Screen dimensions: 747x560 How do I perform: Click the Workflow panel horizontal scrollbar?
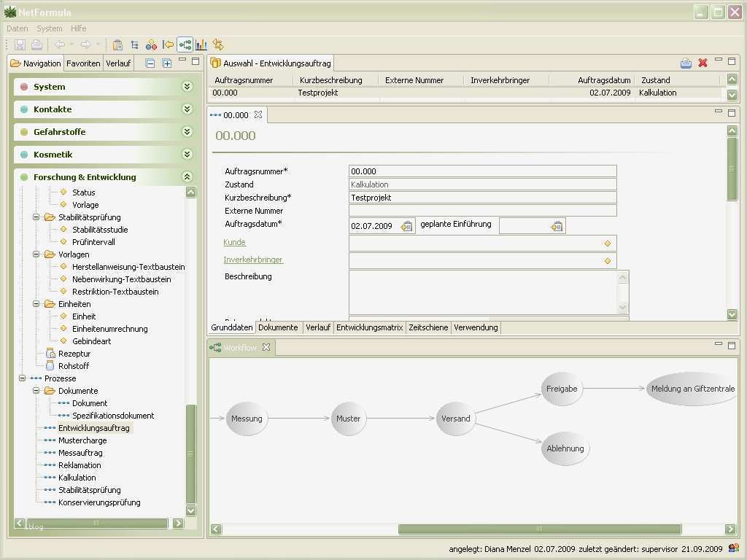pyautogui.click(x=540, y=529)
